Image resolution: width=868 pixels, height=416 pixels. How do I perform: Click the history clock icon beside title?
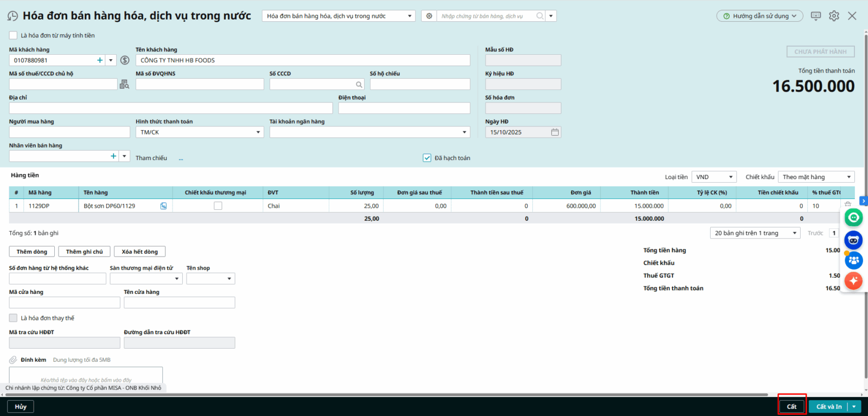[12, 16]
